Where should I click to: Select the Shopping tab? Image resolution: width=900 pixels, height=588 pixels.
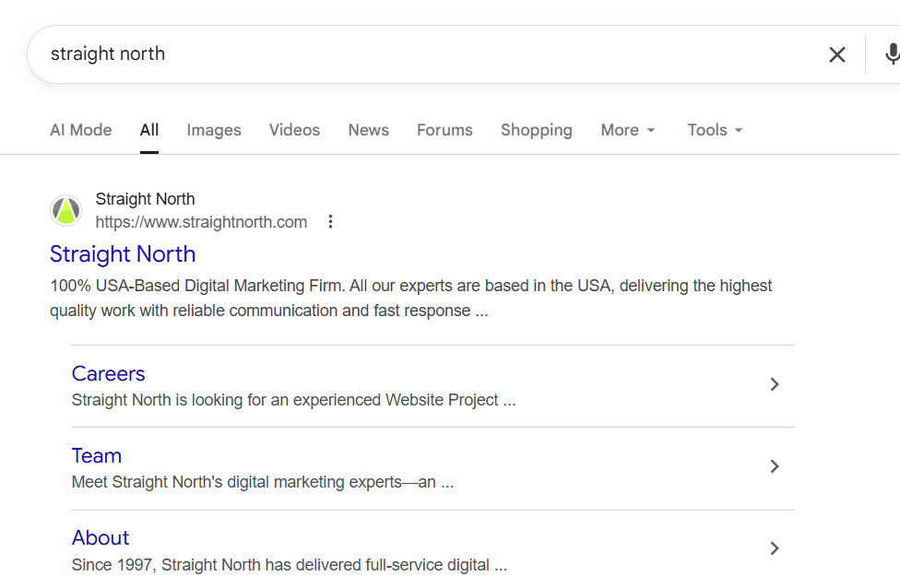(536, 130)
